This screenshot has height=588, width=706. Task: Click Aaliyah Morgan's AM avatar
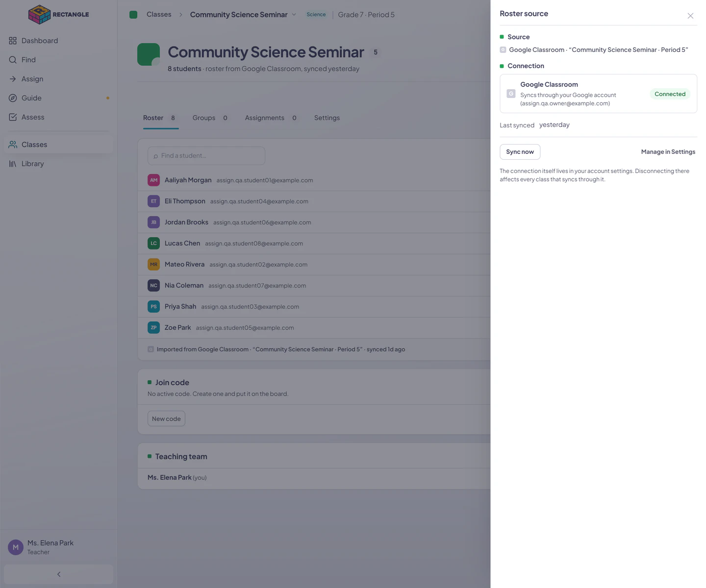click(154, 180)
